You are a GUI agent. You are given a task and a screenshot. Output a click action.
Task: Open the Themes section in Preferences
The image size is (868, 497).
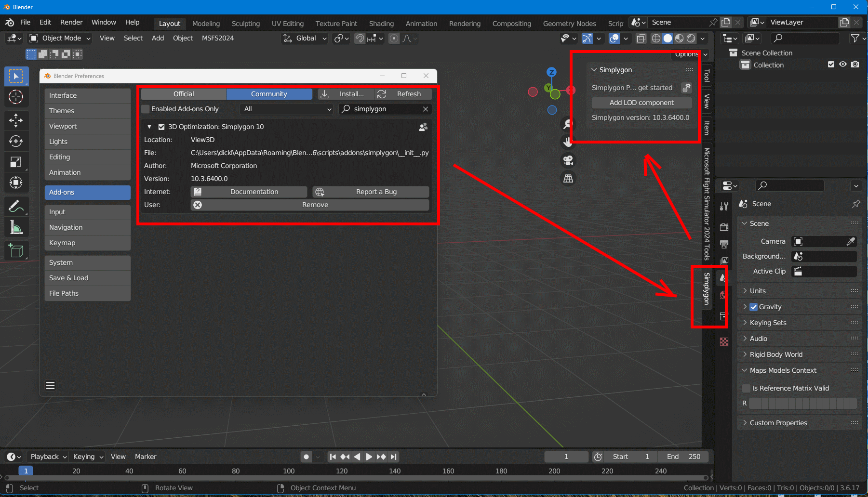pyautogui.click(x=88, y=111)
